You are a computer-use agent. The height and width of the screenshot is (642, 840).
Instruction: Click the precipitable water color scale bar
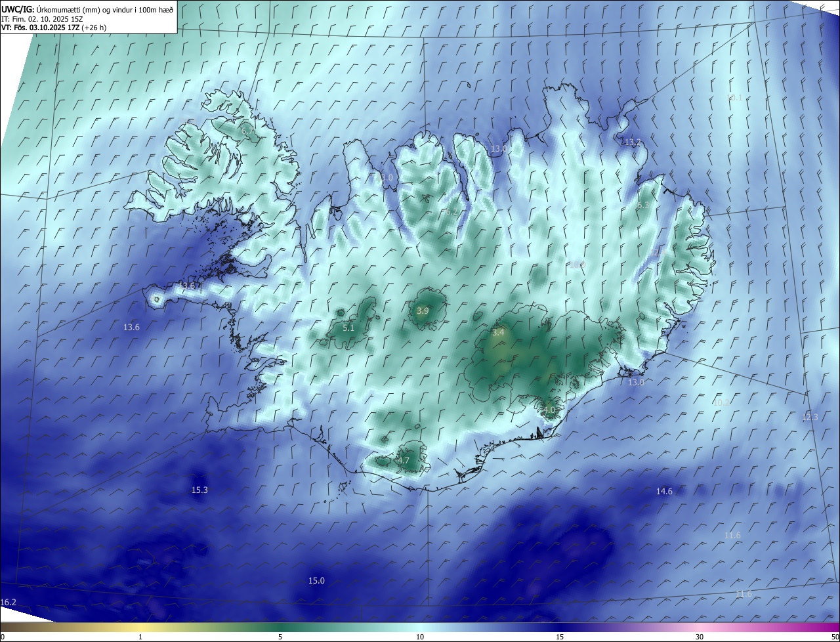pos(420,628)
